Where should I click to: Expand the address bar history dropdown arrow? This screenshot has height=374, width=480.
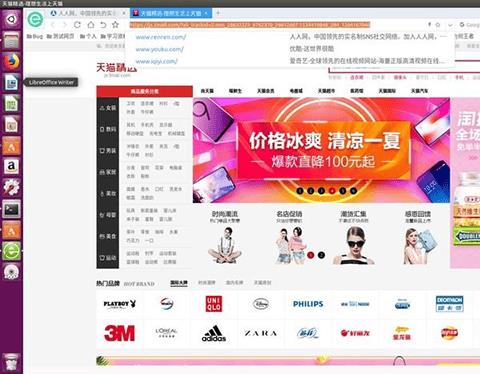point(450,25)
